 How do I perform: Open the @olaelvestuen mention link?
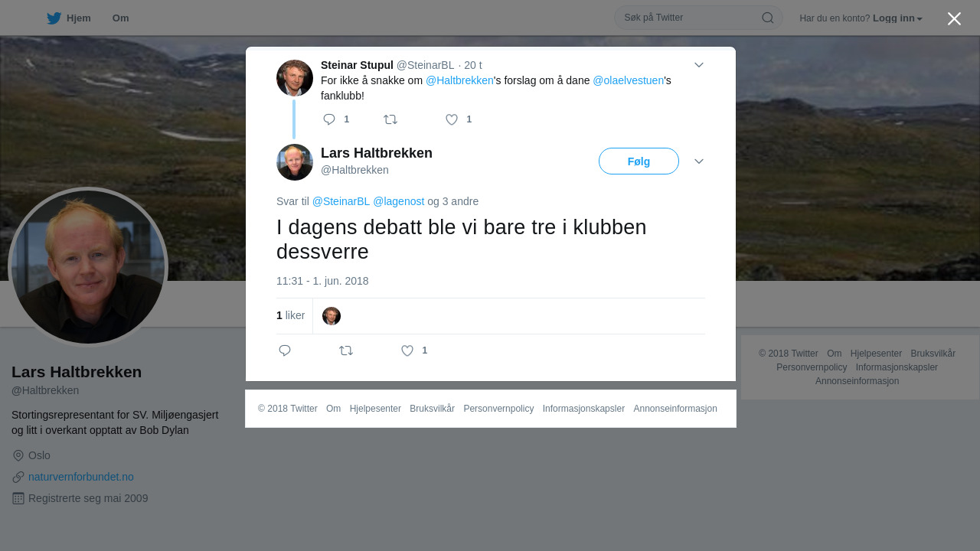tap(628, 80)
